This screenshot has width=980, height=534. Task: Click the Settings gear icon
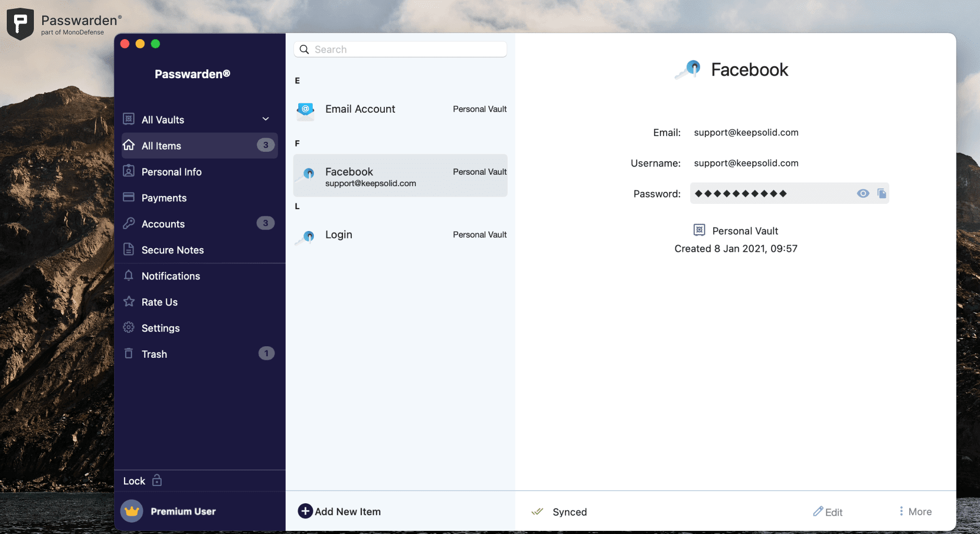129,327
